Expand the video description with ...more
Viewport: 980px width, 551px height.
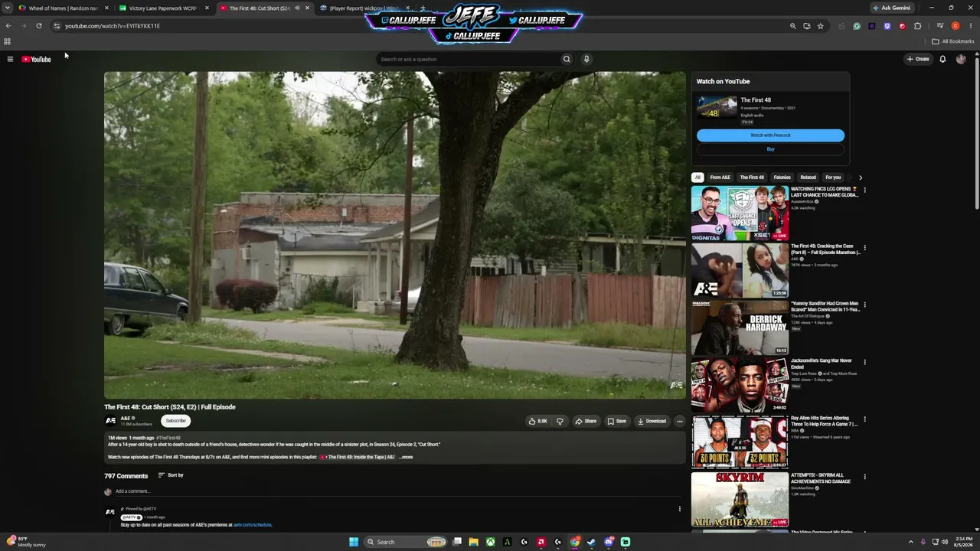(x=406, y=457)
